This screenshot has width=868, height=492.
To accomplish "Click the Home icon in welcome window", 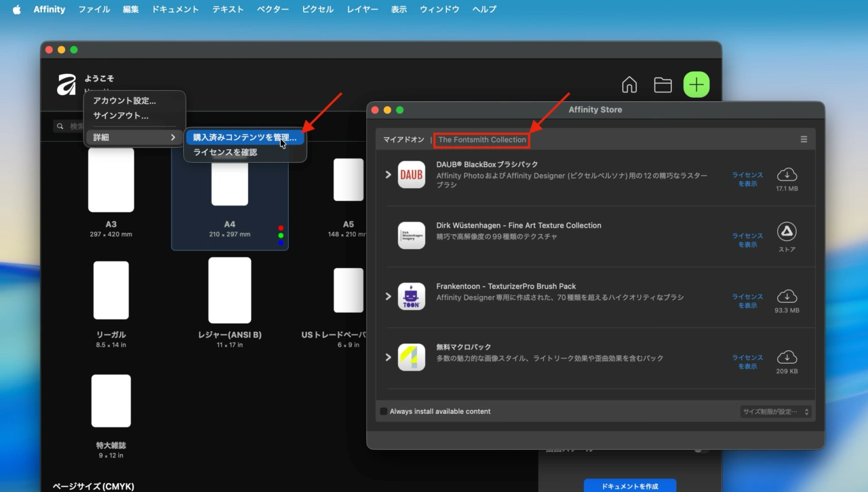I will point(629,85).
